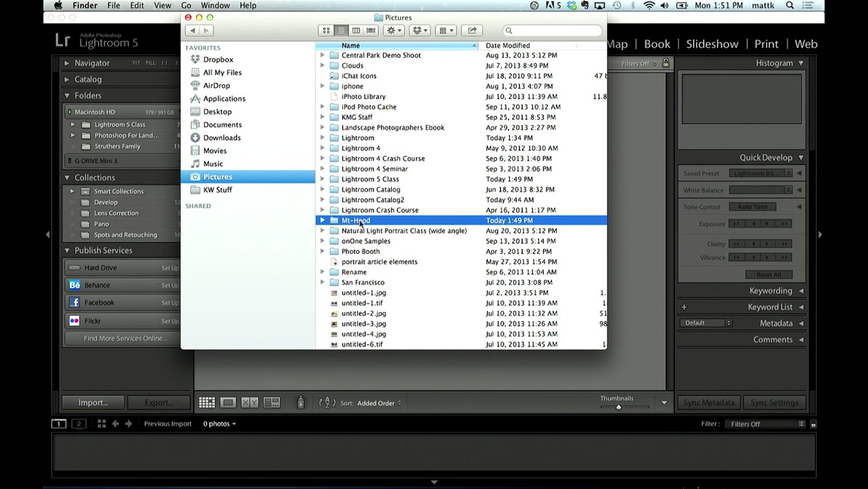Open the Window menu
The image size is (868, 489).
[x=215, y=6]
